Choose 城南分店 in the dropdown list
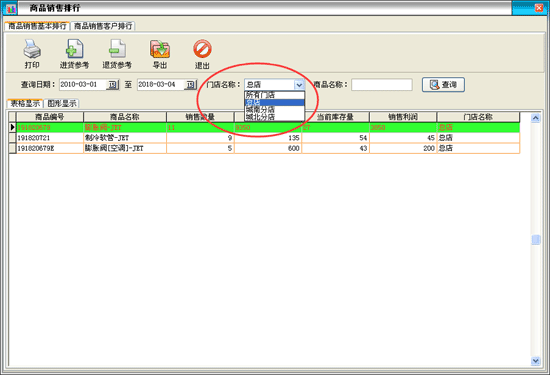The height and width of the screenshot is (375, 550). [x=274, y=110]
